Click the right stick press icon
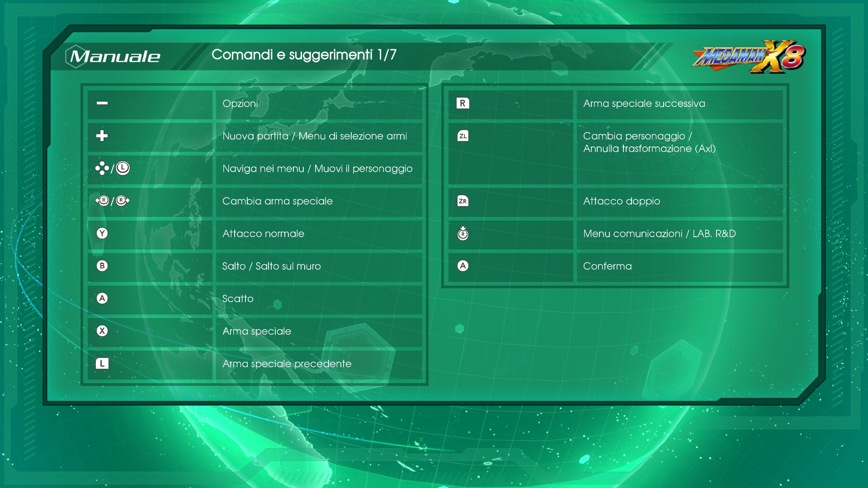Image resolution: width=868 pixels, height=488 pixels. 462,233
